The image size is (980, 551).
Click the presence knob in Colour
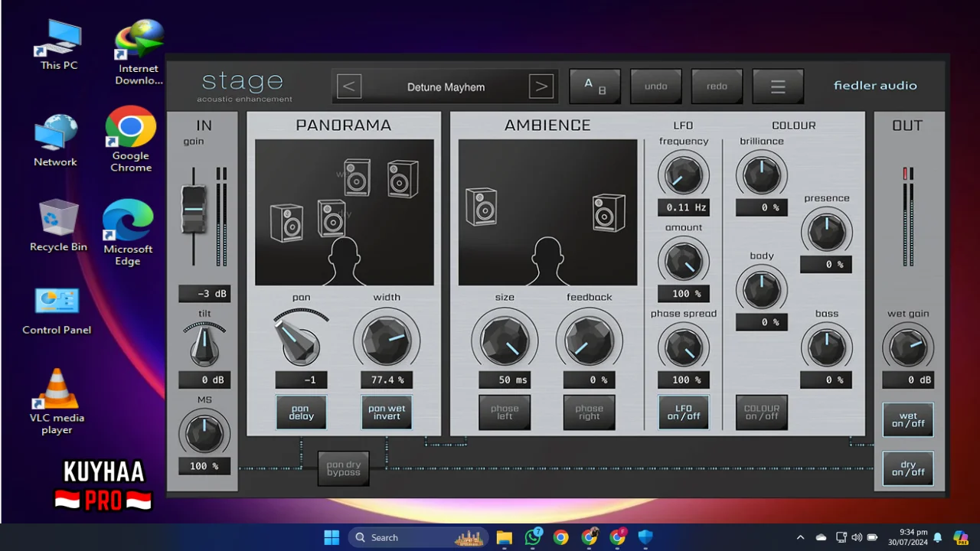pyautogui.click(x=827, y=233)
